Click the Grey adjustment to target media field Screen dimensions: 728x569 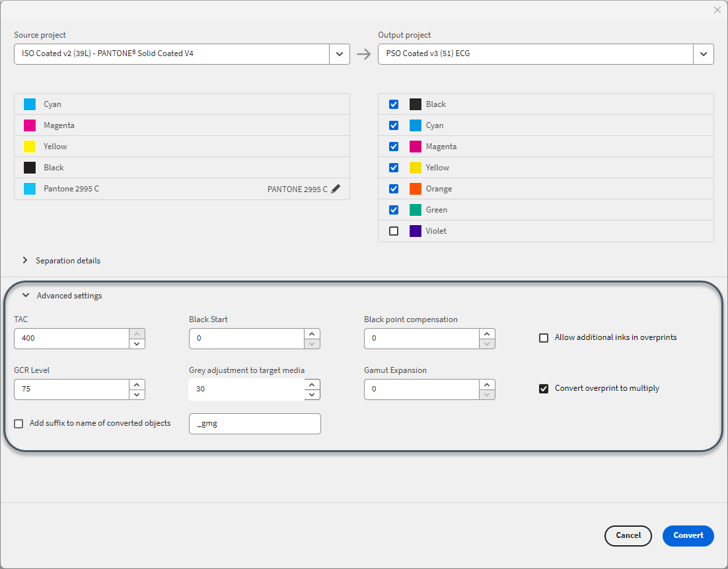(x=246, y=389)
